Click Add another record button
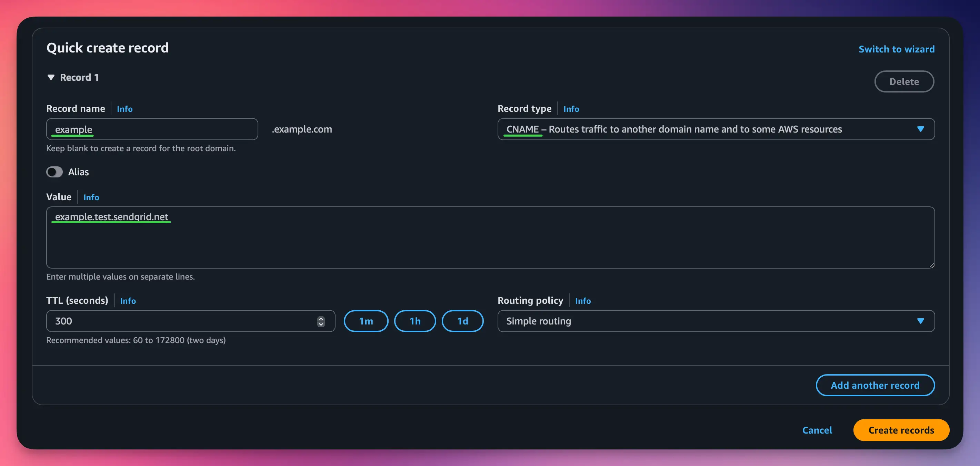 click(x=874, y=385)
